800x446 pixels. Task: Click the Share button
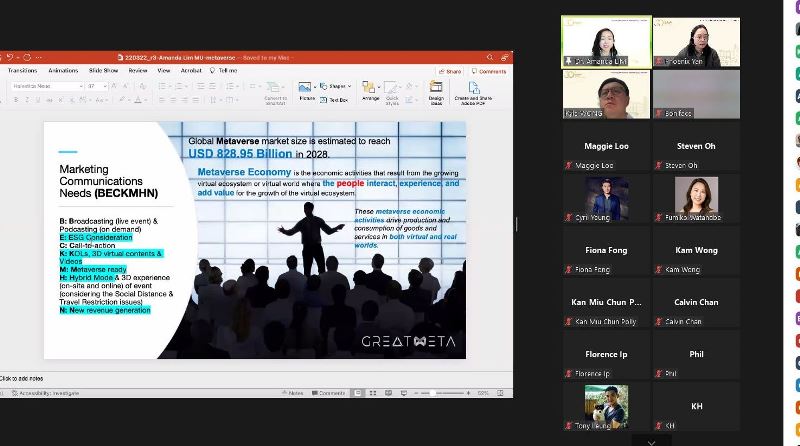click(449, 71)
